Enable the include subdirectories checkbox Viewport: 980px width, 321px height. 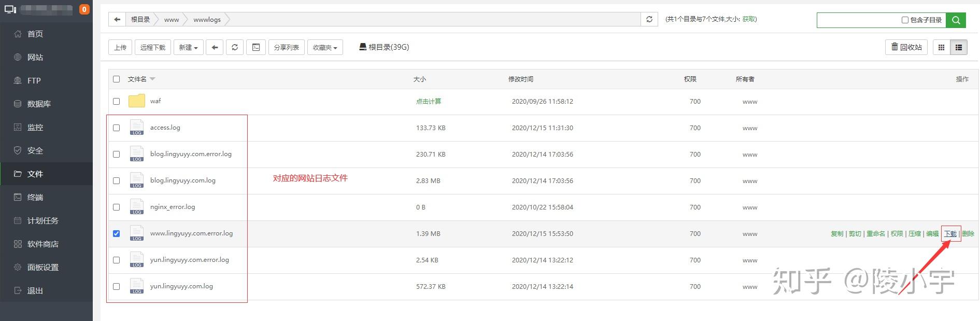(x=905, y=20)
